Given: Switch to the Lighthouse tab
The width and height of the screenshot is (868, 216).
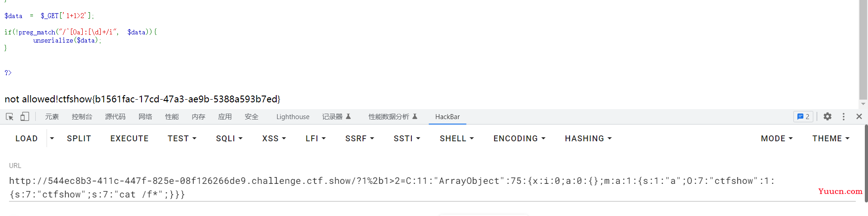Looking at the screenshot, I should point(293,117).
